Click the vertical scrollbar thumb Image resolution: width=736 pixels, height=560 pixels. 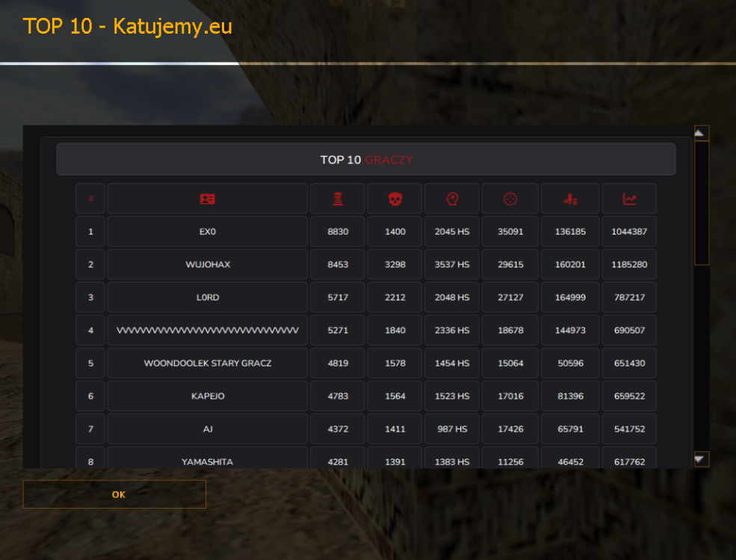click(702, 203)
